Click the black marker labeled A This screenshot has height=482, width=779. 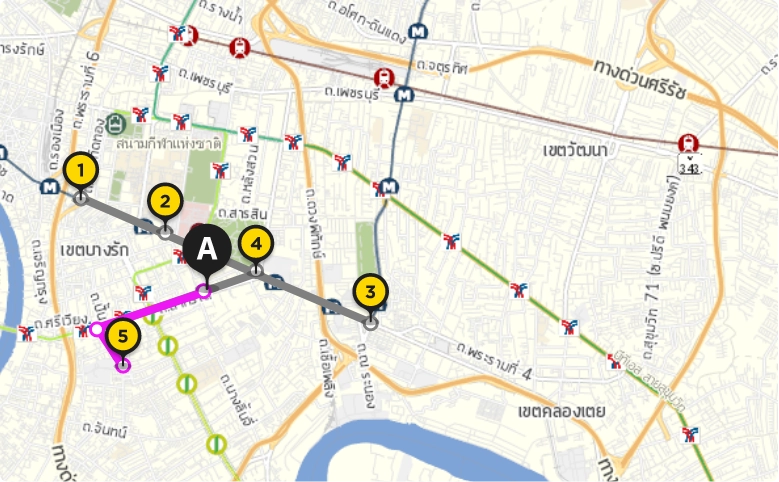coord(207,249)
